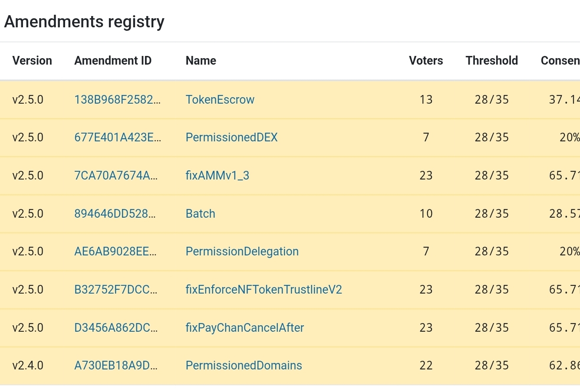Open the fixAMMv1_3 amendment
The height and width of the screenshot is (392, 580).
(x=217, y=176)
